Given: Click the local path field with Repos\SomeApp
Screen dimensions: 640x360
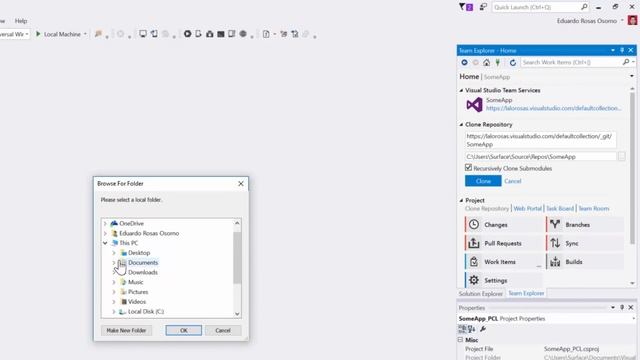Looking at the screenshot, I should point(541,157).
